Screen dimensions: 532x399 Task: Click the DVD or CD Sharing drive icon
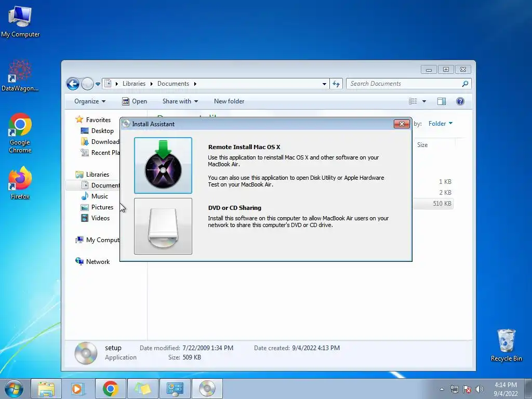163,226
